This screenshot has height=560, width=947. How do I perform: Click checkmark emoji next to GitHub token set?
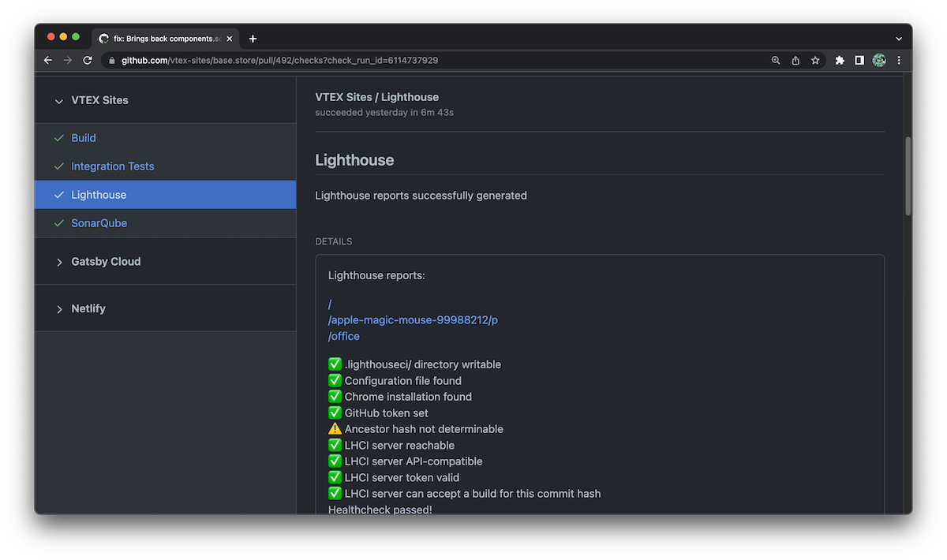(335, 413)
